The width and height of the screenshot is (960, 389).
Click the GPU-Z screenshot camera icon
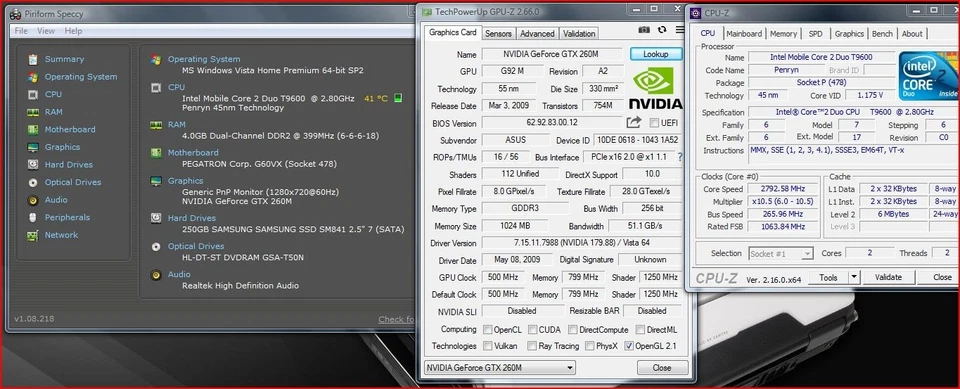644,29
